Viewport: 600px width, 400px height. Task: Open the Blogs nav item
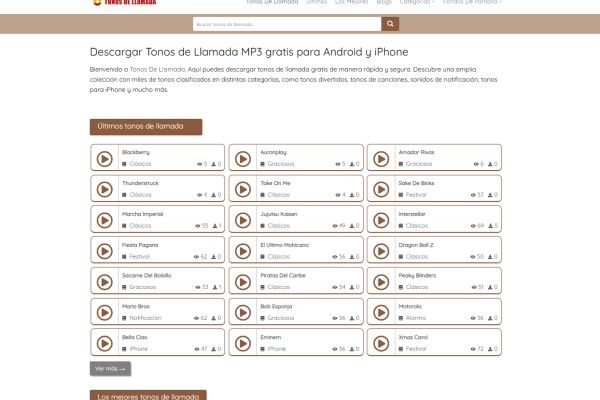(x=384, y=2)
